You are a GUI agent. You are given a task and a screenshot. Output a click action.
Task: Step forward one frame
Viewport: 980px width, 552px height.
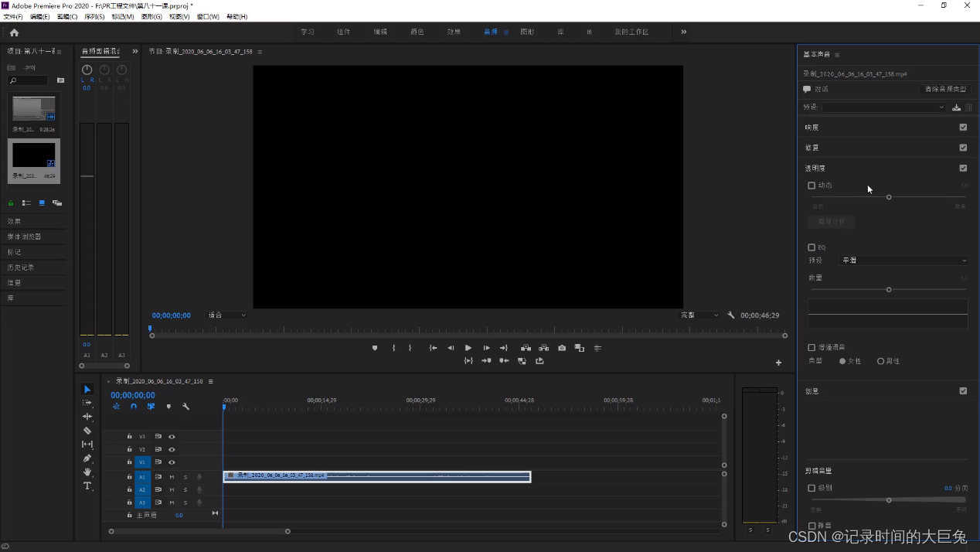(486, 348)
